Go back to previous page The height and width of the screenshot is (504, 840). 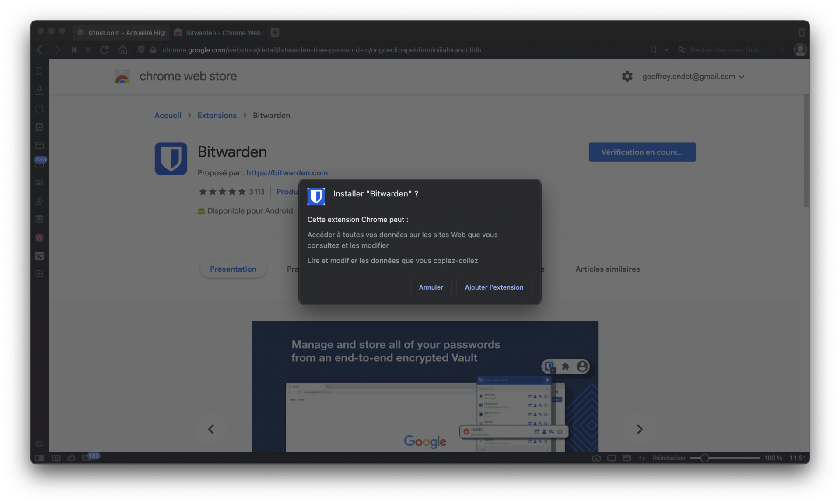(40, 50)
